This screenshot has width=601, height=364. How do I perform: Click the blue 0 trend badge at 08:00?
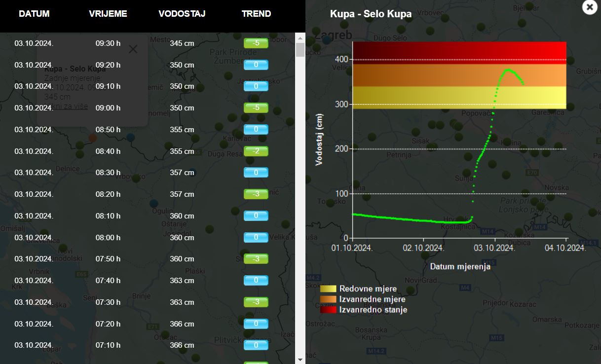pos(256,238)
